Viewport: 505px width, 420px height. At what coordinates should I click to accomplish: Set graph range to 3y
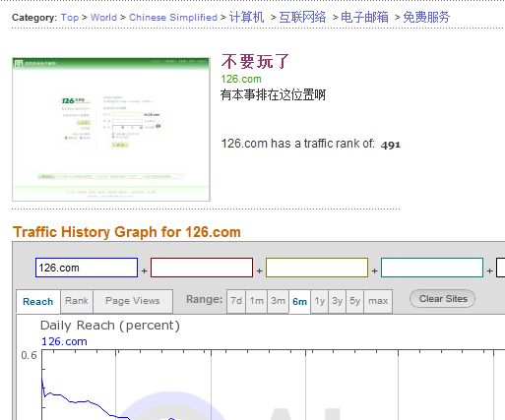click(x=337, y=301)
